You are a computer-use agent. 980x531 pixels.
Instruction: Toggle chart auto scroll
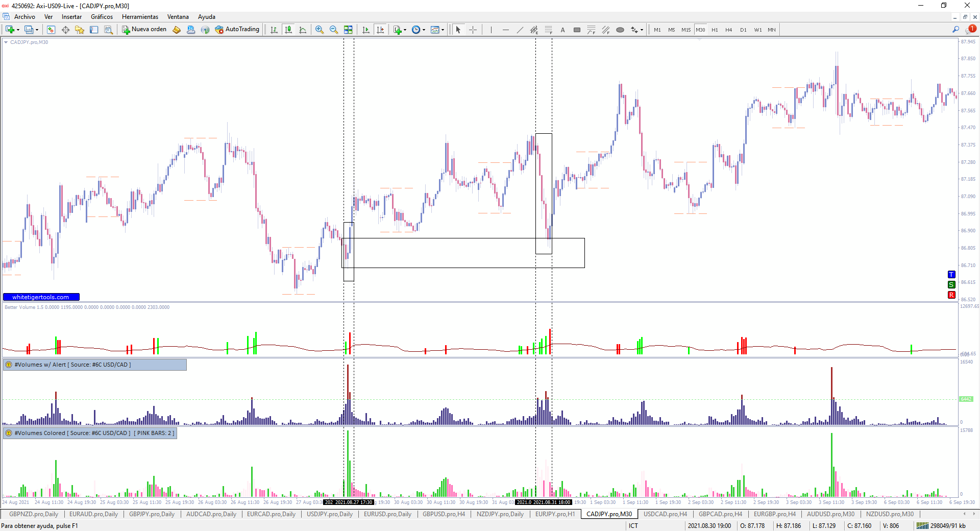(366, 30)
